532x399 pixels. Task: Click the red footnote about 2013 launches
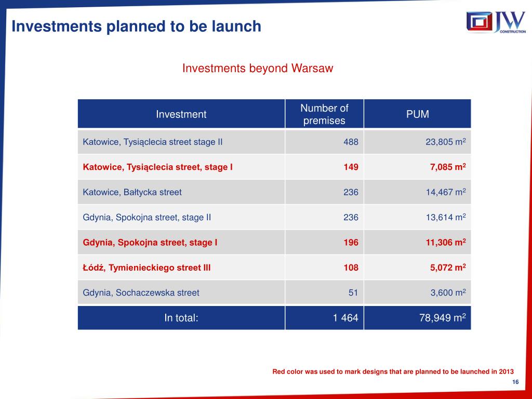393,371
